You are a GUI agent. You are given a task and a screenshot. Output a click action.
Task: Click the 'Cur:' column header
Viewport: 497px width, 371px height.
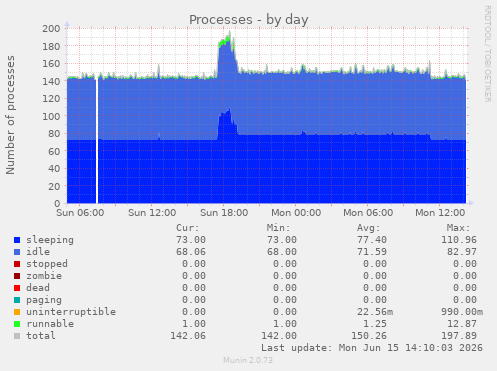point(188,228)
